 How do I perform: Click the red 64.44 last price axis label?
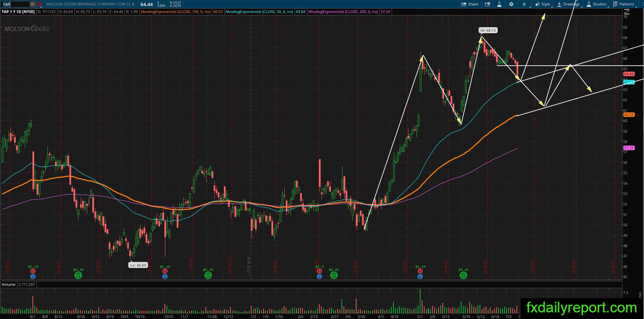pyautogui.click(x=629, y=74)
